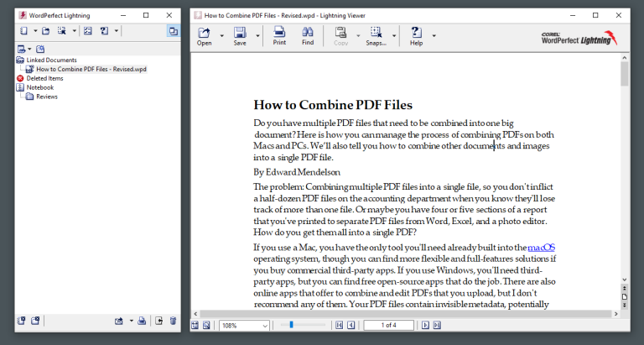This screenshot has width=644, height=345.
Task: Expand the Open button dropdown arrow
Action: (x=222, y=36)
